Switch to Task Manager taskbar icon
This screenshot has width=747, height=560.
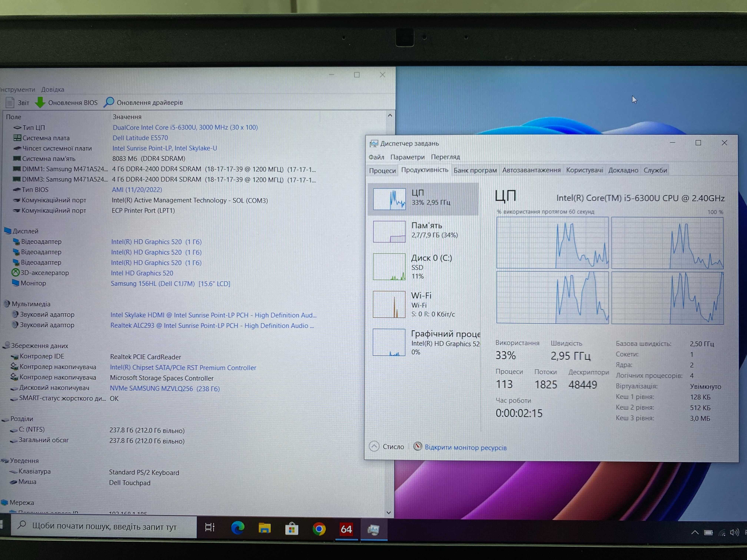[x=373, y=530]
